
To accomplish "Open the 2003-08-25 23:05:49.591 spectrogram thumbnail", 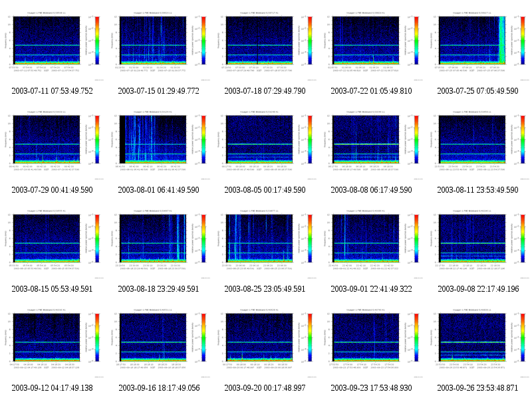I will [x=265, y=243].
